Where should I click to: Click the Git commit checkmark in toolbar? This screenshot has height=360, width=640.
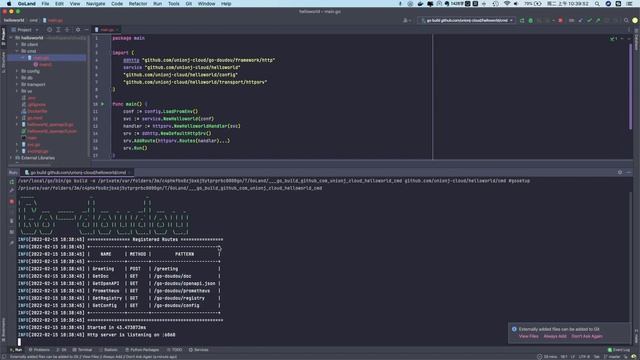(x=589, y=20)
